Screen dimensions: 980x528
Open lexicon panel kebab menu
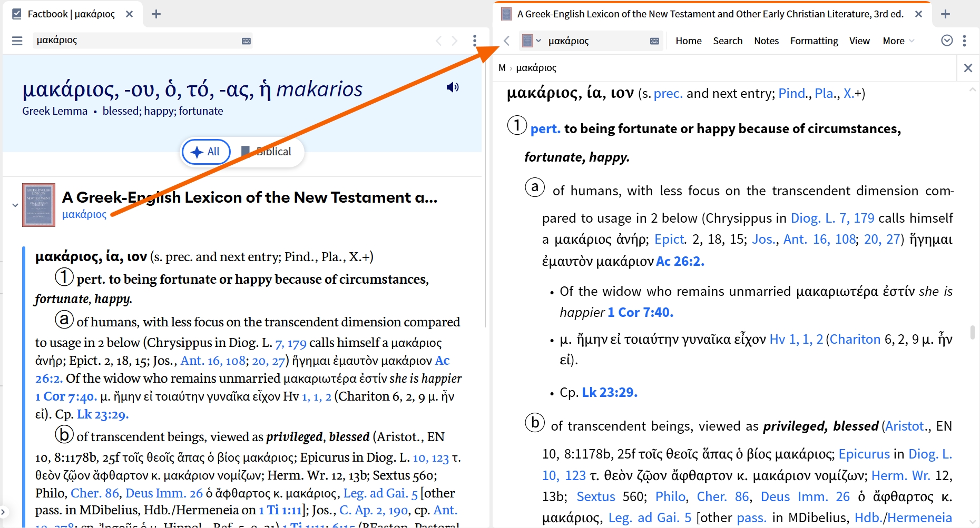(x=964, y=41)
